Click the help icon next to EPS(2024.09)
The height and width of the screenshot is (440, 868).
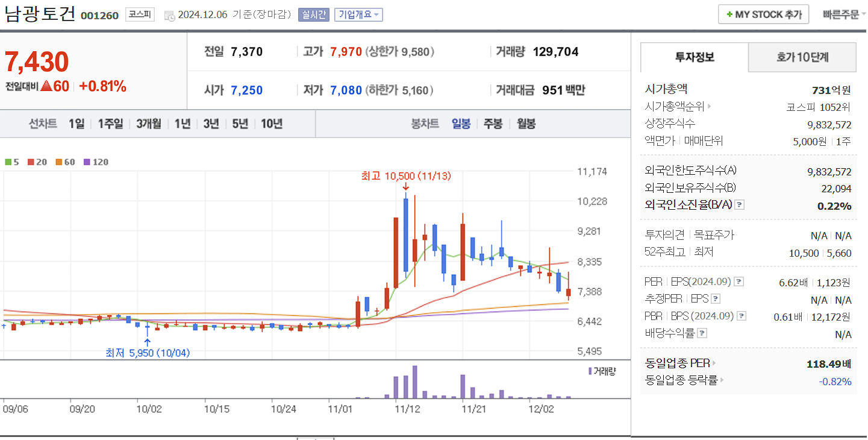740,281
